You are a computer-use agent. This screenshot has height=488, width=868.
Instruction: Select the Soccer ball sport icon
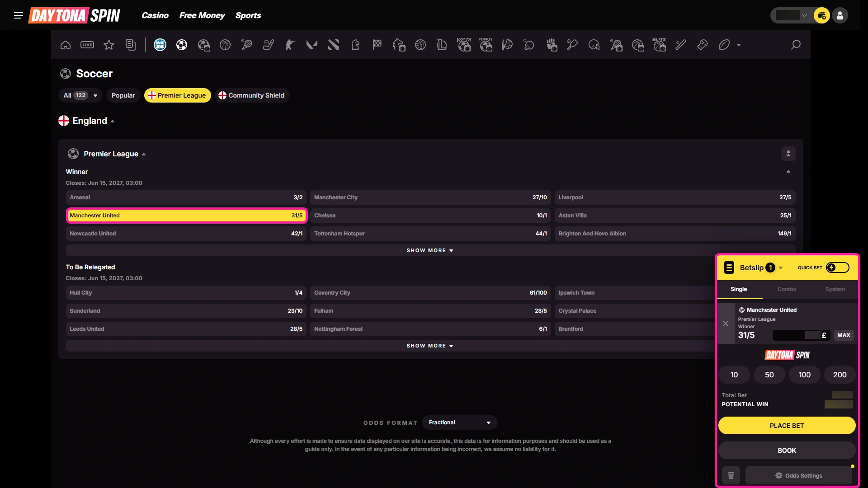pos(182,45)
